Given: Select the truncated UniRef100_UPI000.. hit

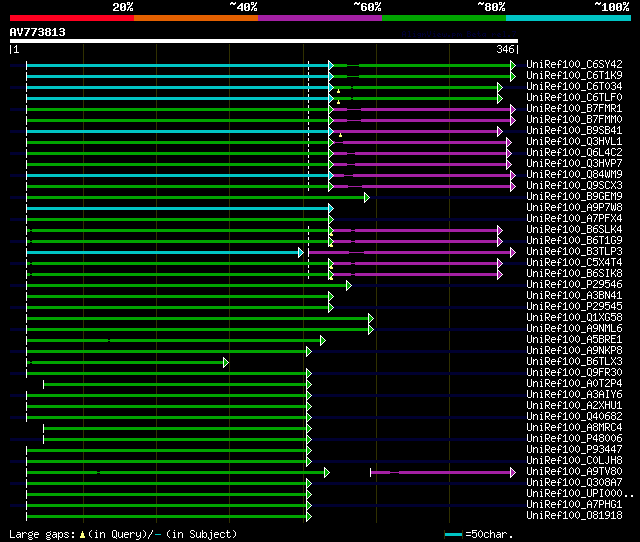Looking at the screenshot, I should tap(580, 494).
